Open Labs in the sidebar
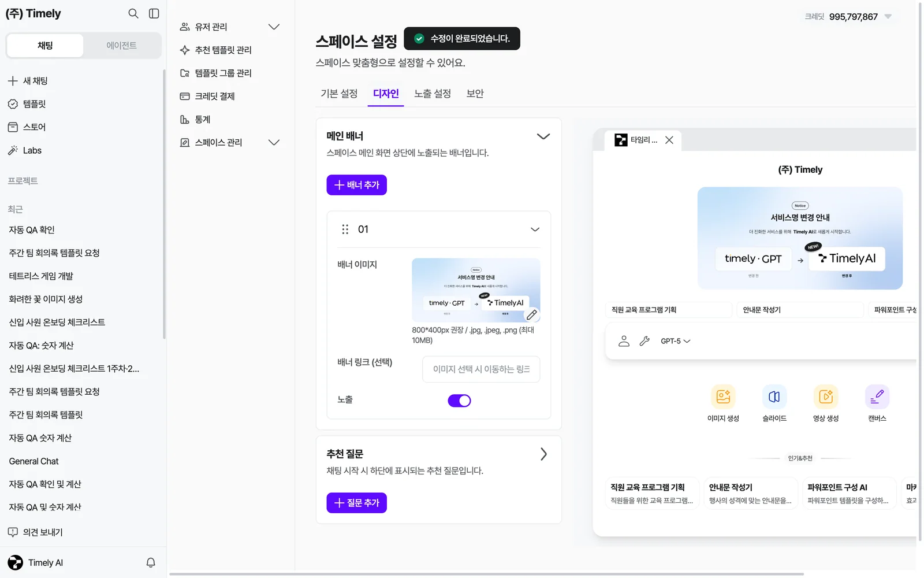Image resolution: width=924 pixels, height=578 pixels. [x=25, y=150]
